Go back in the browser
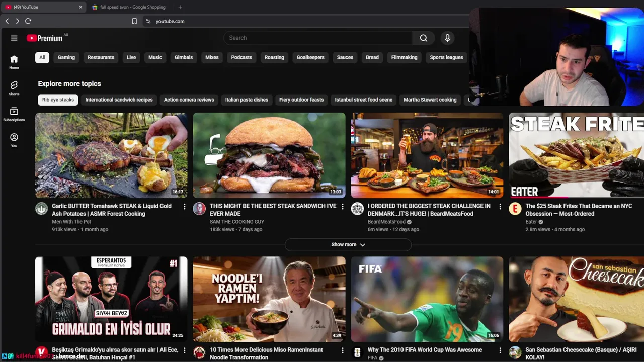 [x=7, y=21]
